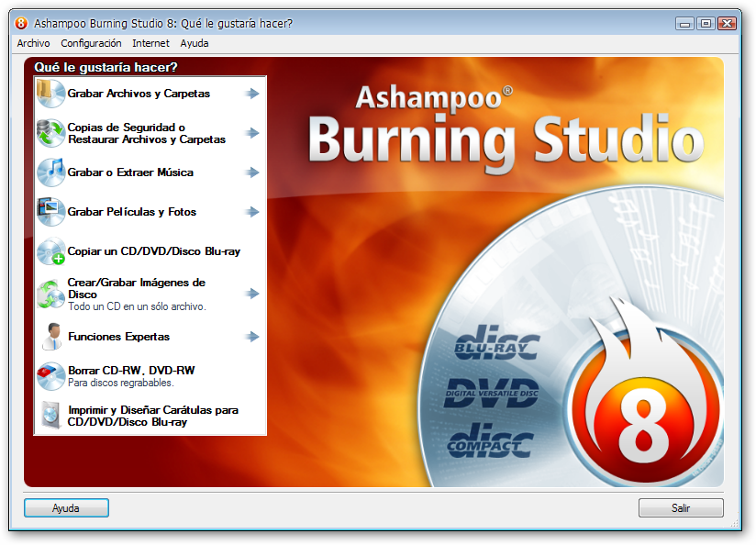Click the Ashampoo app icon in title bar
756x545 pixels.
point(22,23)
